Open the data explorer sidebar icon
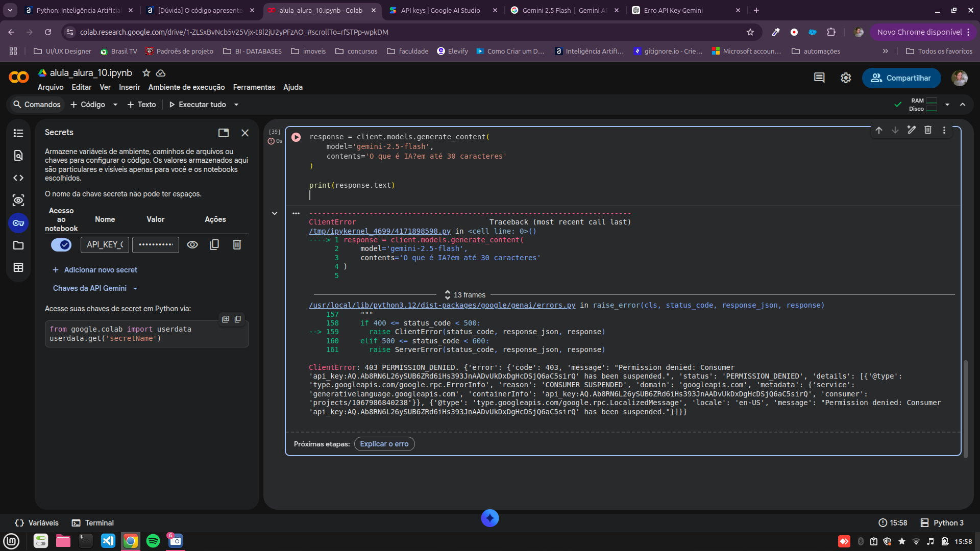 coord(18,201)
